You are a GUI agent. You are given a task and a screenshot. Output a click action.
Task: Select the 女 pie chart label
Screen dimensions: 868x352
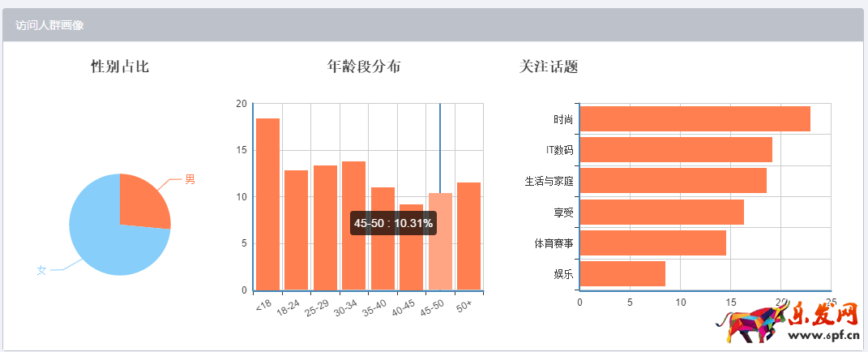[42, 270]
